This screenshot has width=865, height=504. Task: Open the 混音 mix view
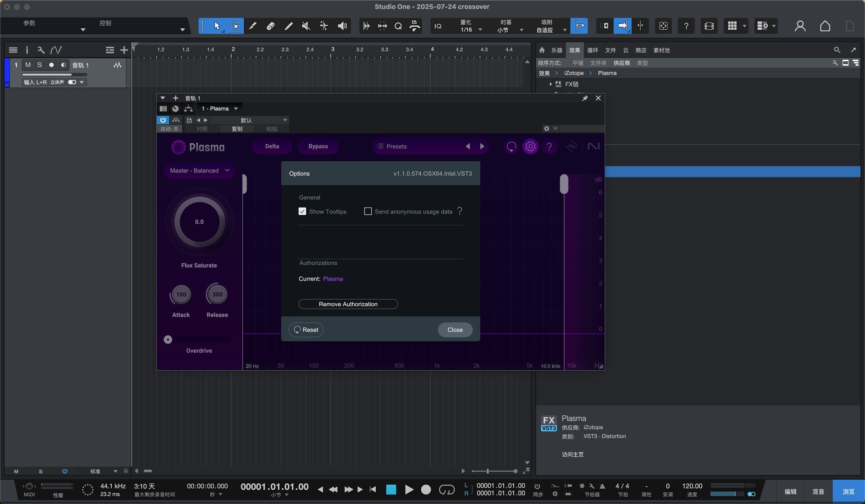818,491
